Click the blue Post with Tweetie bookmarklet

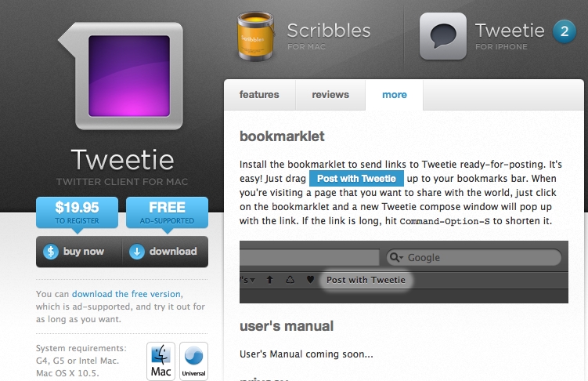tap(356, 178)
